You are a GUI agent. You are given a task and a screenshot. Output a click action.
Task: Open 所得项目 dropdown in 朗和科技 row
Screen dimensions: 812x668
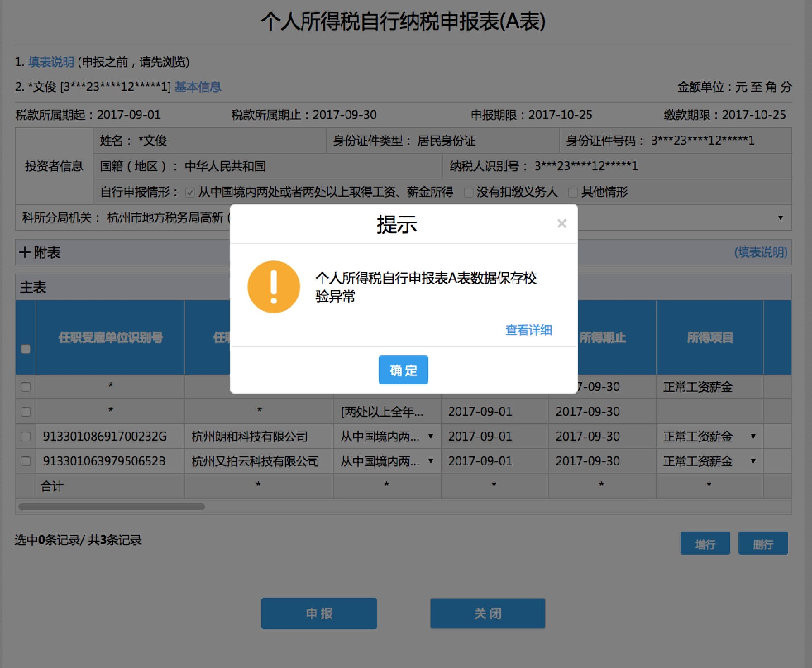(x=753, y=436)
